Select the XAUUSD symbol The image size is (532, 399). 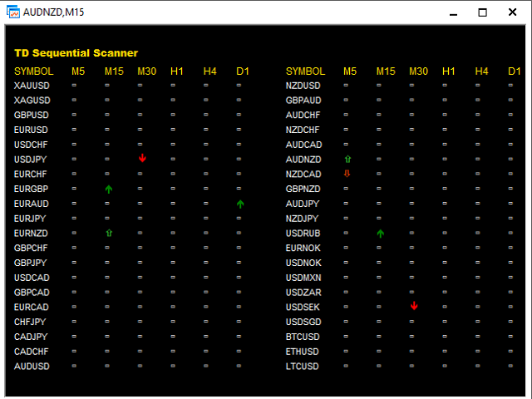pos(32,86)
